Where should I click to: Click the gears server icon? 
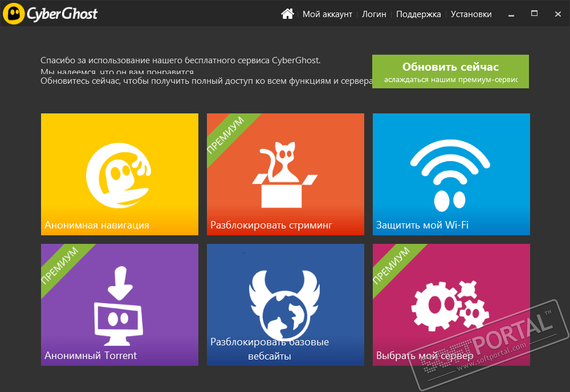pos(450,305)
